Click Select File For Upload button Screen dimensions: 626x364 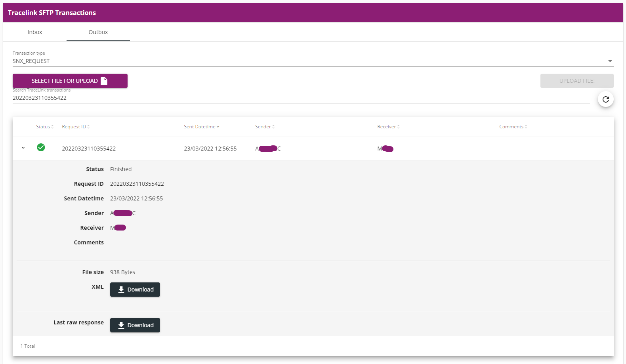pos(70,81)
